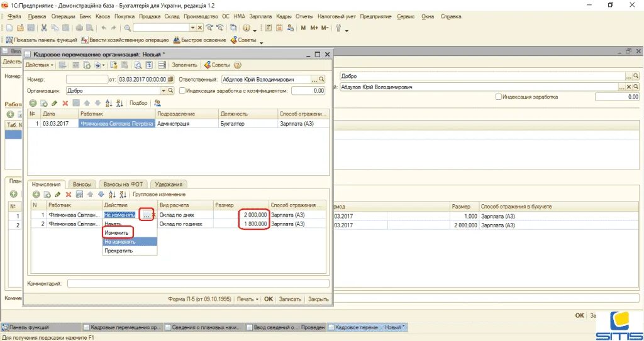Edit pencil icon in Начисления tab toolbar
This screenshot has width=644, height=341.
[58, 194]
